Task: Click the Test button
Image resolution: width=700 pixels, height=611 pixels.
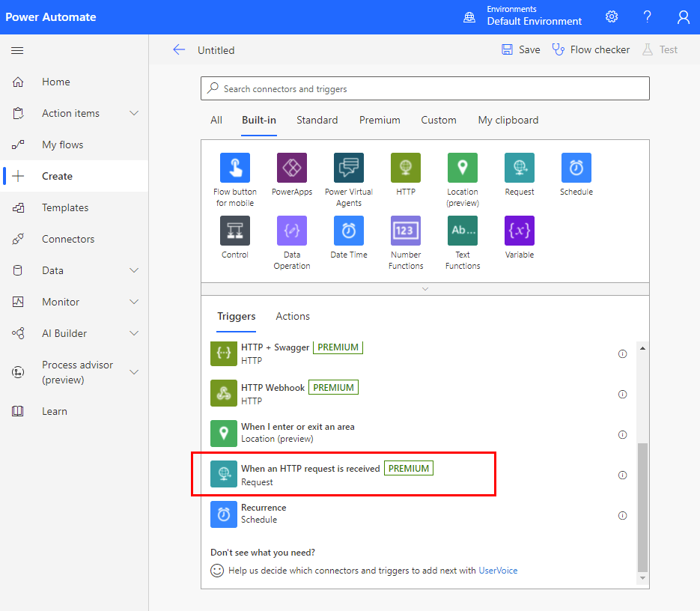Action: (x=660, y=49)
